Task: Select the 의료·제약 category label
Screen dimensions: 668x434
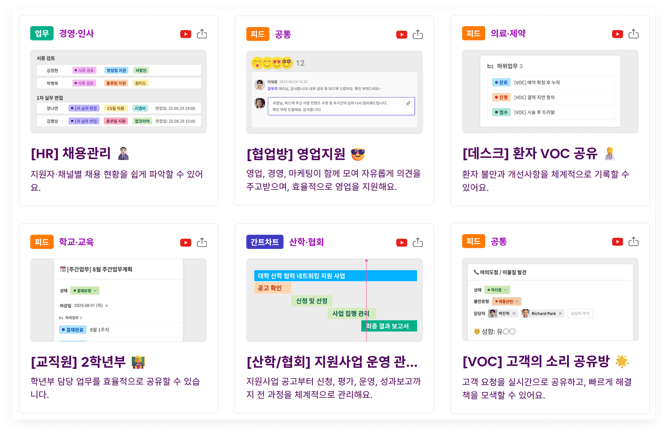Action: pyautogui.click(x=509, y=34)
